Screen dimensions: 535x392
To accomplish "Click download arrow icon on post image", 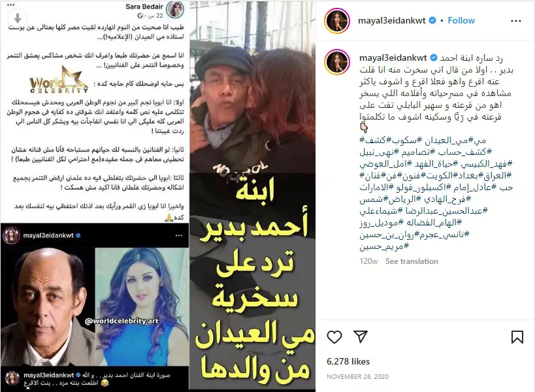I will [x=18, y=18].
